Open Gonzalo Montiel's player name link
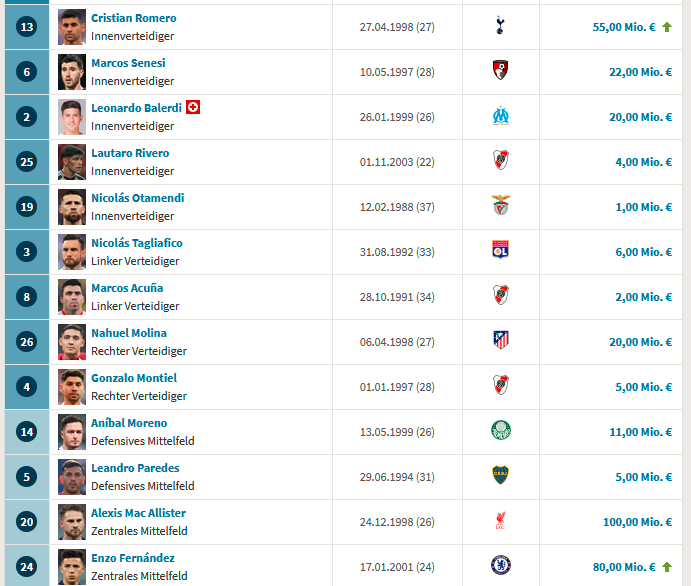Viewport: 691px width, 586px height. (x=134, y=378)
